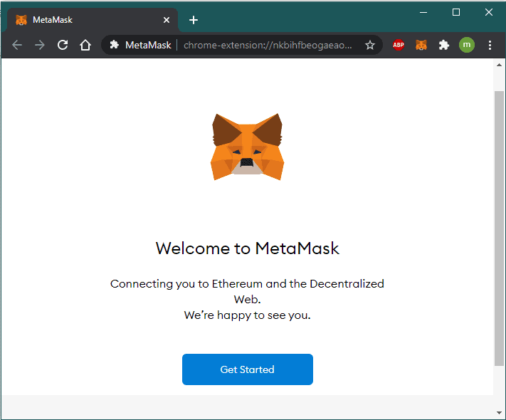
Task: Click the 'We're happy to see you.' text
Action: (x=247, y=315)
